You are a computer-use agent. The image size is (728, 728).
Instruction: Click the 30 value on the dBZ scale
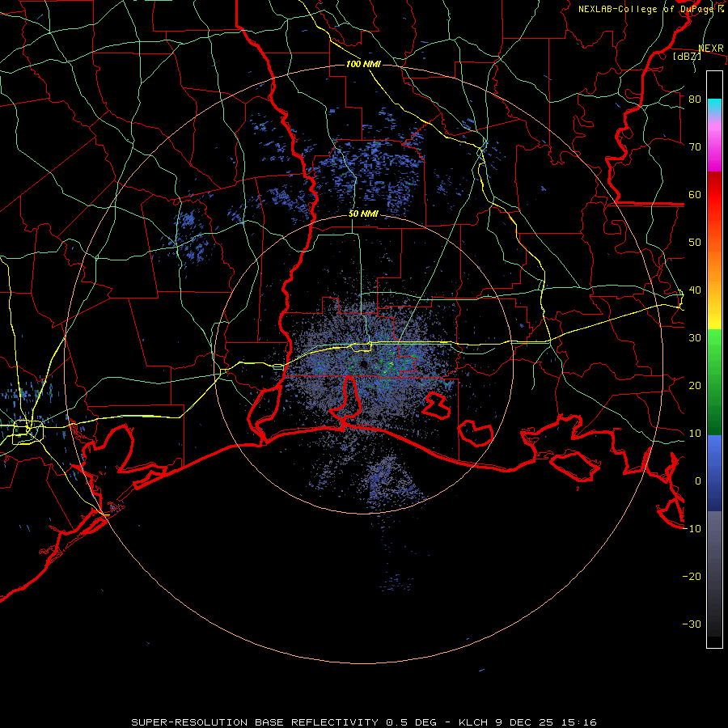(695, 338)
